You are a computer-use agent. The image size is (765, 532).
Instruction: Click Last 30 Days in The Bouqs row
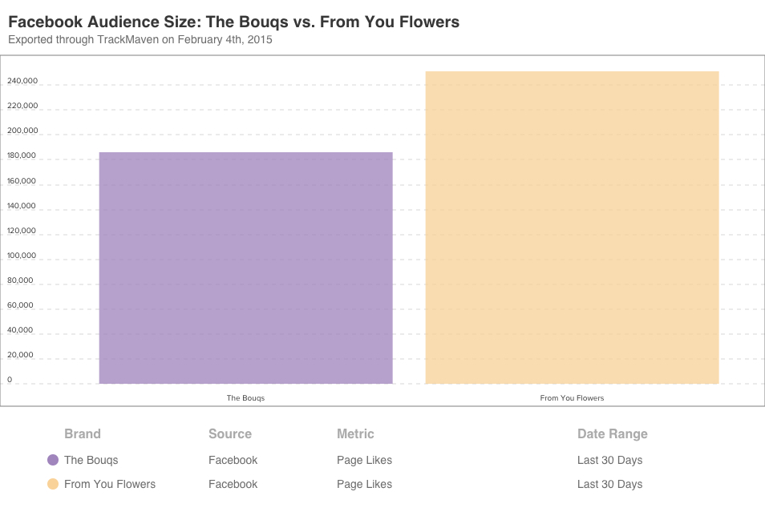point(609,460)
